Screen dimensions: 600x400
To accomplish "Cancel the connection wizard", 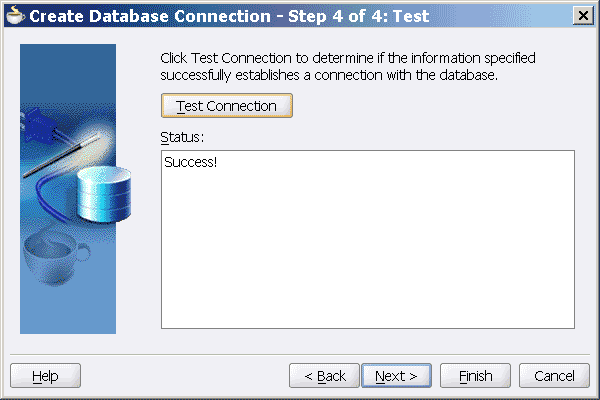I will (x=554, y=376).
